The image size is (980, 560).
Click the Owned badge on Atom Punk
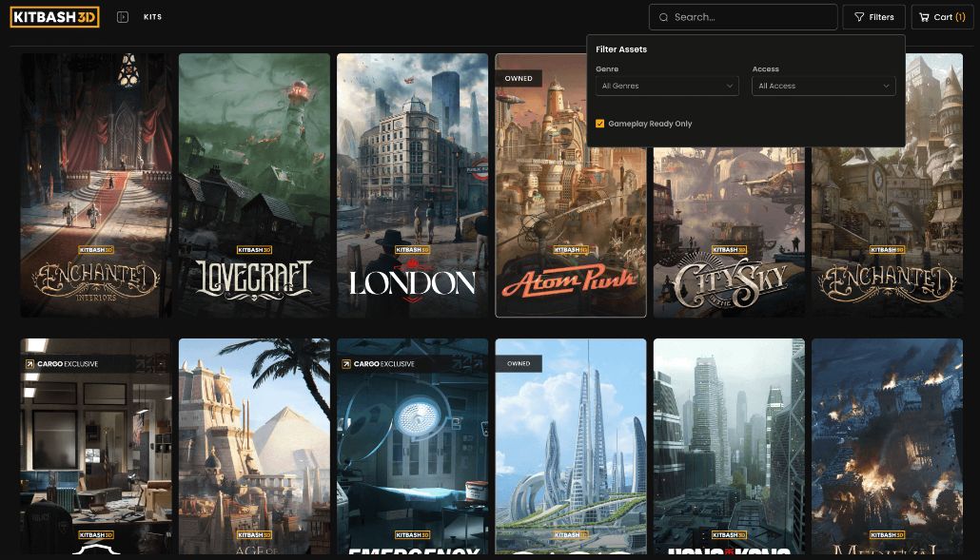pyautogui.click(x=519, y=78)
